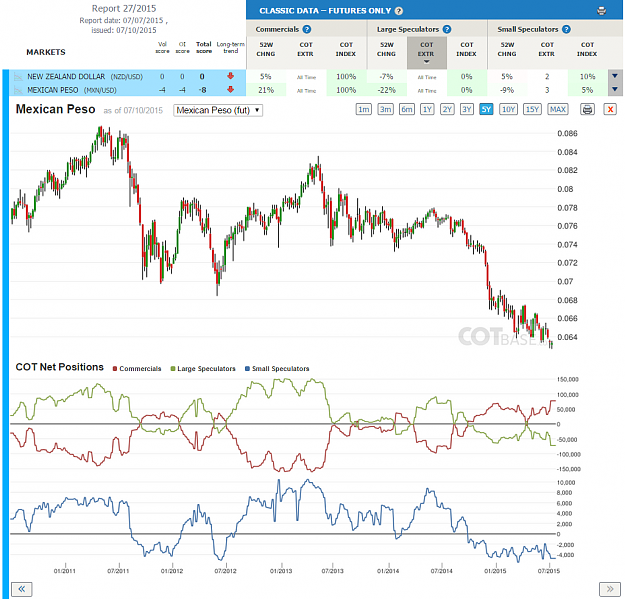Toggle Commercials series in legend

pos(137,369)
